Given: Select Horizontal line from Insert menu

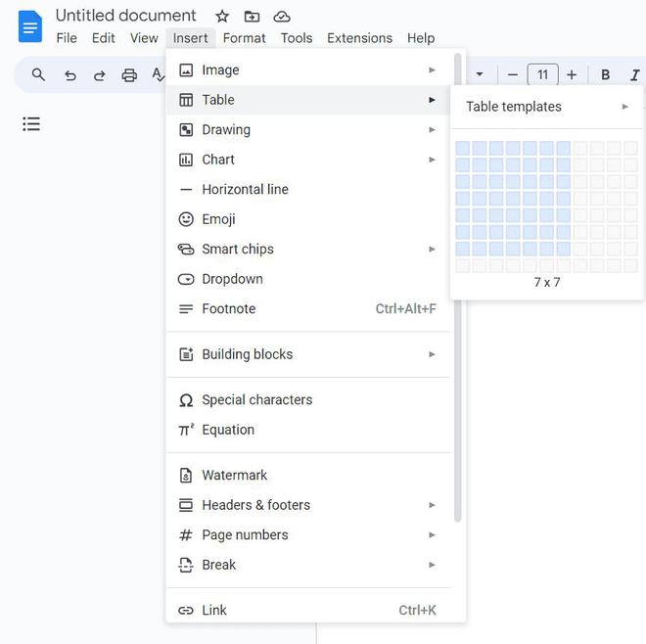Looking at the screenshot, I should click(245, 190).
